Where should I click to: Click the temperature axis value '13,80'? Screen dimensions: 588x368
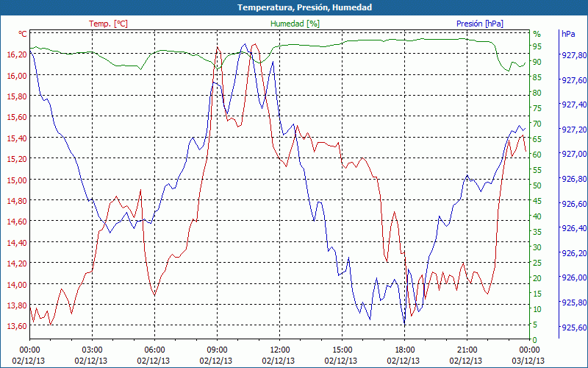(17, 305)
